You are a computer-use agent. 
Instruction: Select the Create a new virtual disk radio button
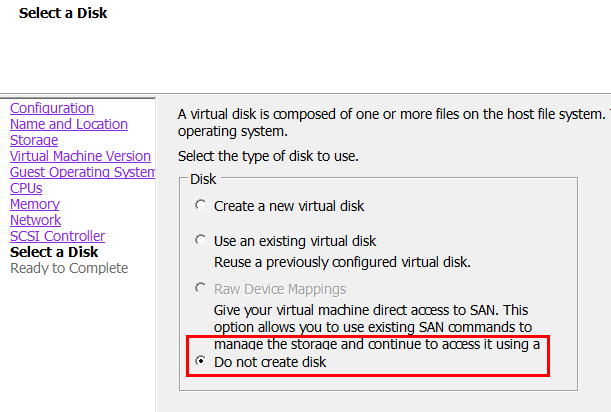(201, 206)
